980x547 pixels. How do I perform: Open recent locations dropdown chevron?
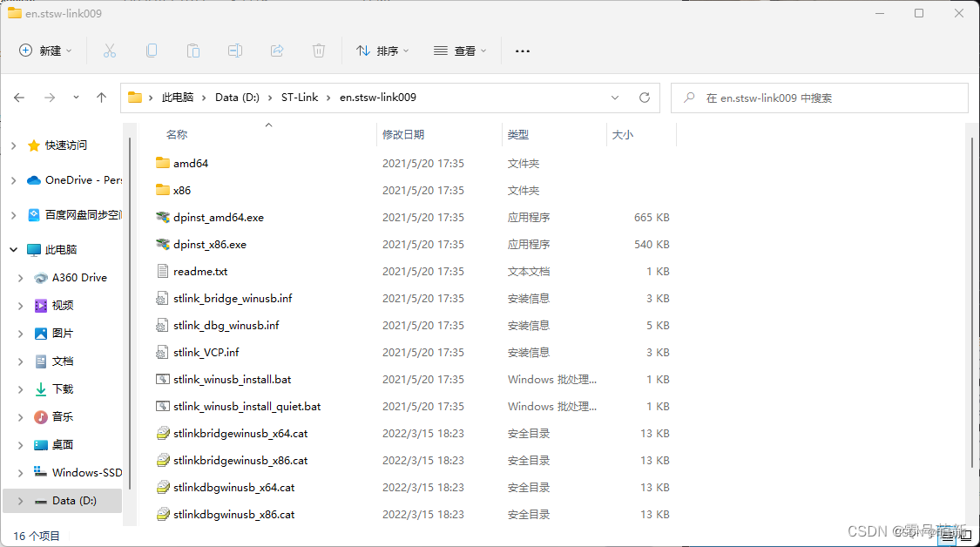(x=76, y=98)
